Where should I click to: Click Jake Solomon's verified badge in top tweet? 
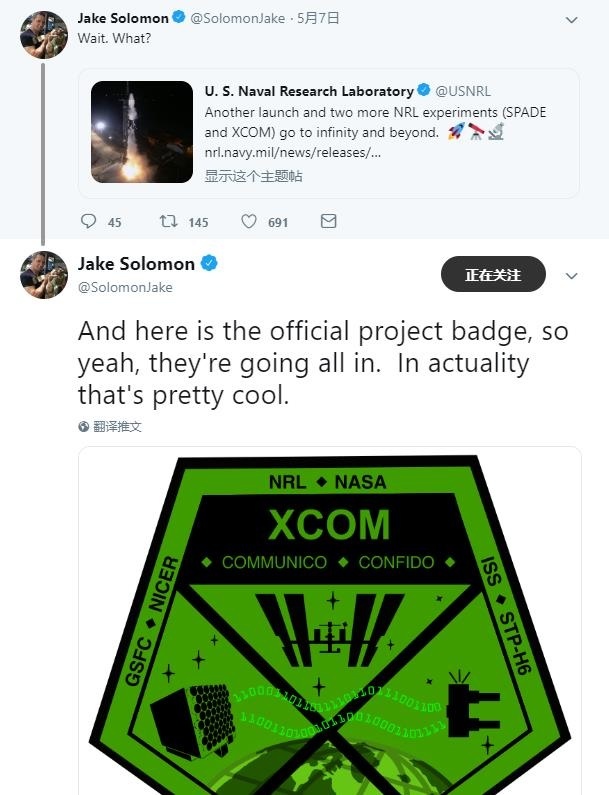pos(180,18)
